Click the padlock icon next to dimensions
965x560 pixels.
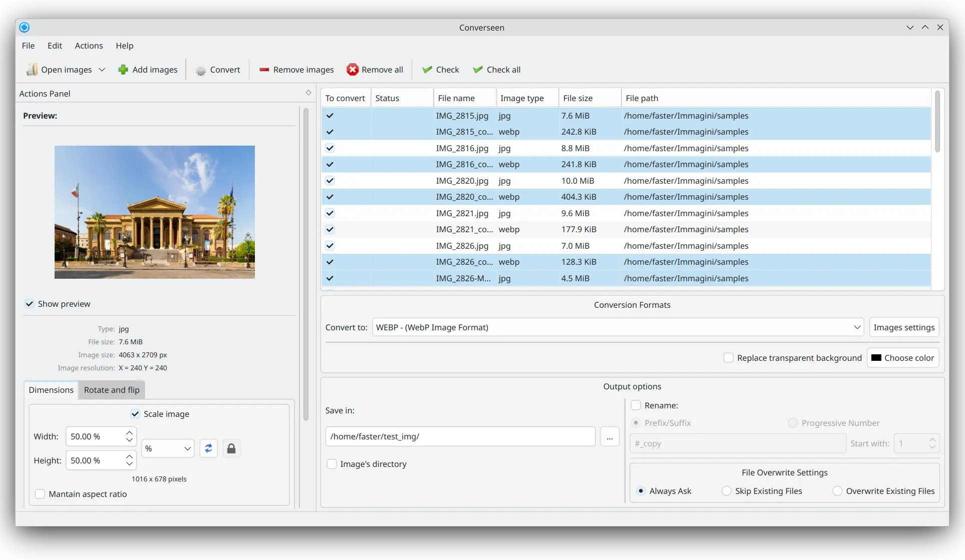coord(231,448)
